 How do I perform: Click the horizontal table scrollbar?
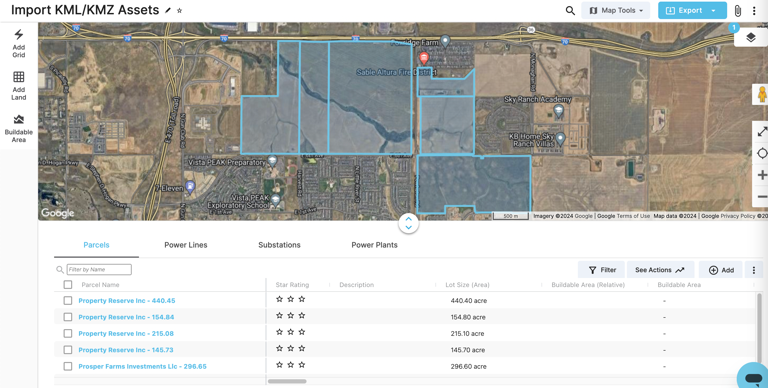(x=287, y=381)
